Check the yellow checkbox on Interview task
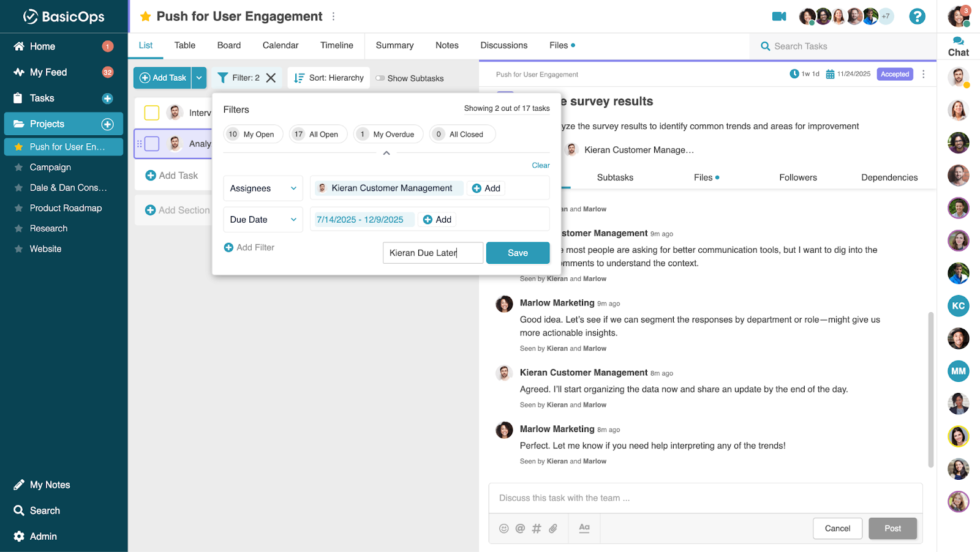 point(152,113)
